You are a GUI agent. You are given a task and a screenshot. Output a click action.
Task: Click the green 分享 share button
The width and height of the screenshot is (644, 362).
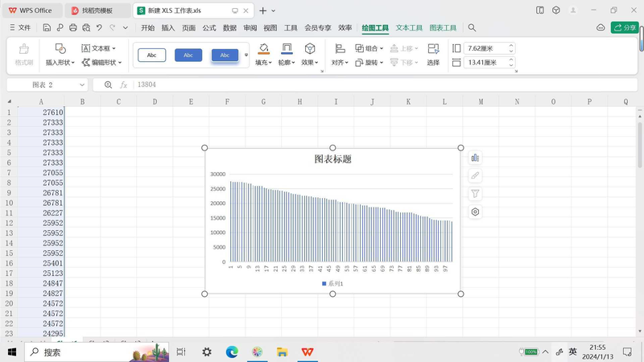pos(625,27)
